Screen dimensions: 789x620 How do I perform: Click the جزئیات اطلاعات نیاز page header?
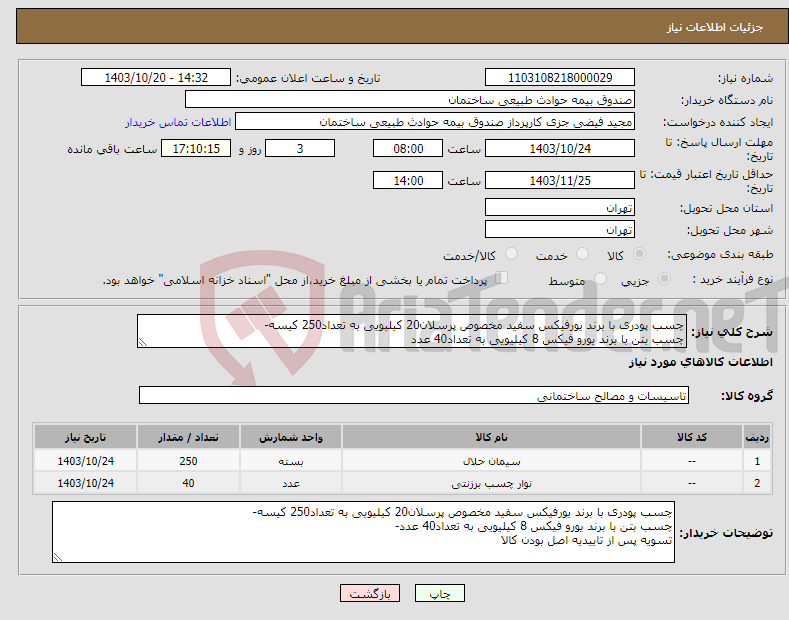coord(715,27)
